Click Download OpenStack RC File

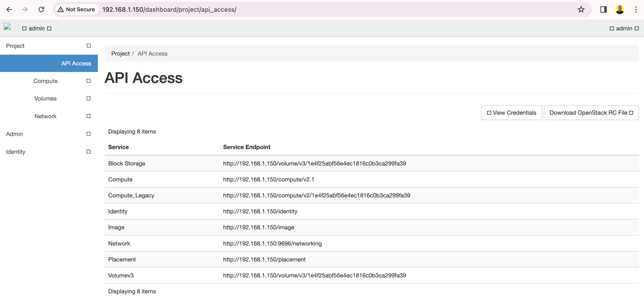pos(591,113)
